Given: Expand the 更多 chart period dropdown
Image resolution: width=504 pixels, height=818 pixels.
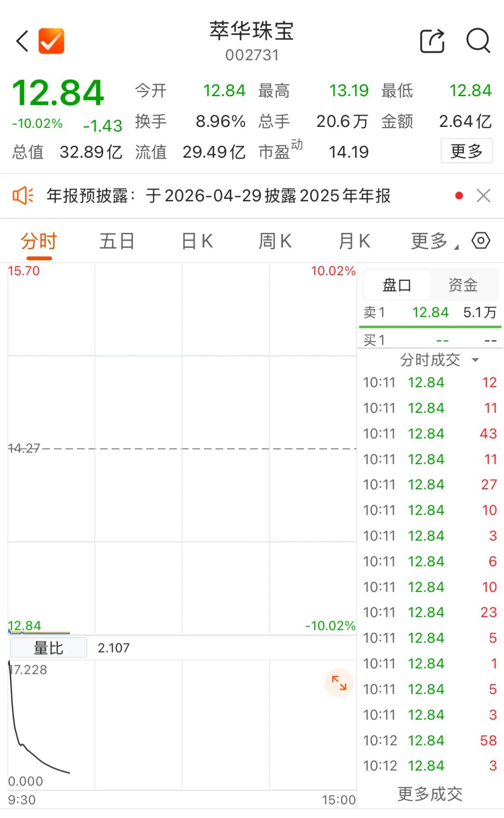Looking at the screenshot, I should [434, 242].
